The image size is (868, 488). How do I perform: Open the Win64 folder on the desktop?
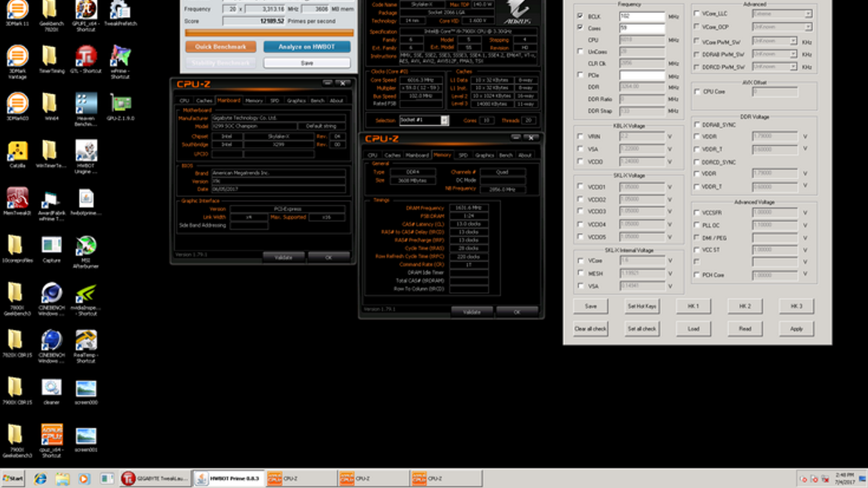click(52, 107)
